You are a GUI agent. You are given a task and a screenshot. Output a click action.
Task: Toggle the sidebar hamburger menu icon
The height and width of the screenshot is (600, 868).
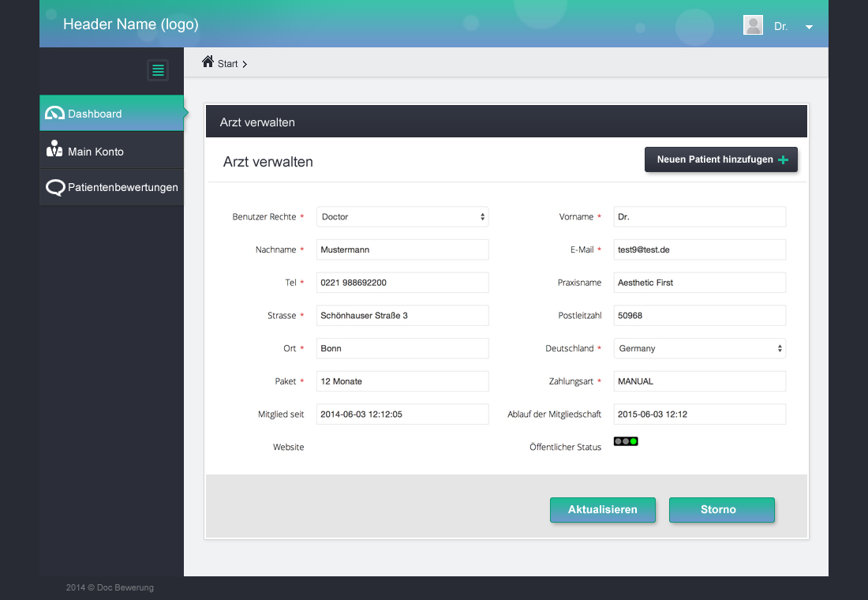(x=158, y=70)
